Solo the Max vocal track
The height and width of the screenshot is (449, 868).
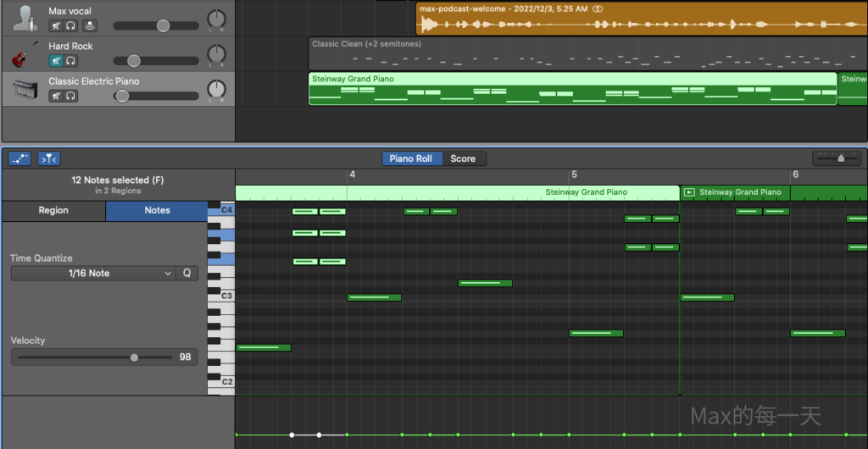pyautogui.click(x=71, y=26)
